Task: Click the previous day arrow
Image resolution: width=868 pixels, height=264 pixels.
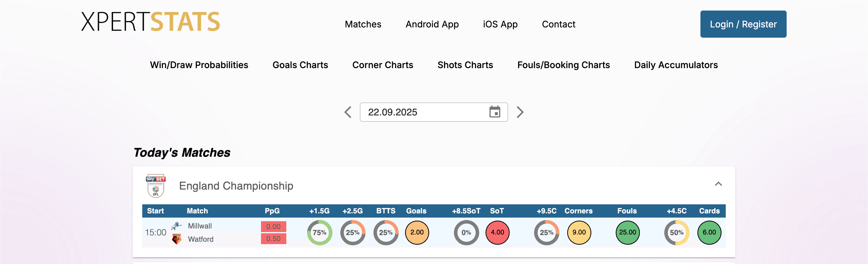Action: 348,112
